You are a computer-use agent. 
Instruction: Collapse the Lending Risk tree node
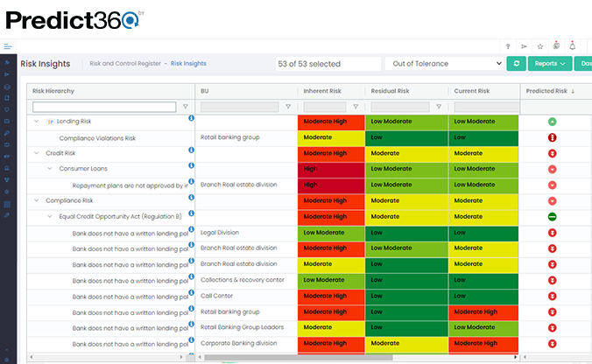pos(37,122)
